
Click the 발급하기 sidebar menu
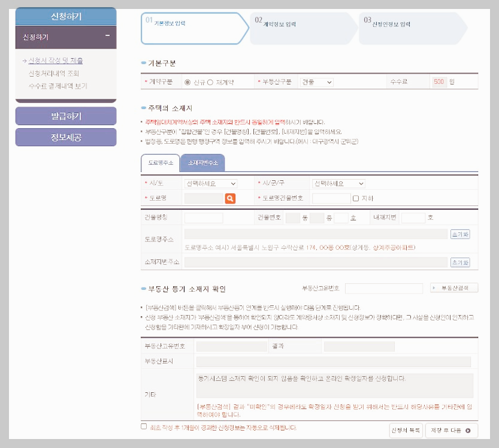[65, 115]
